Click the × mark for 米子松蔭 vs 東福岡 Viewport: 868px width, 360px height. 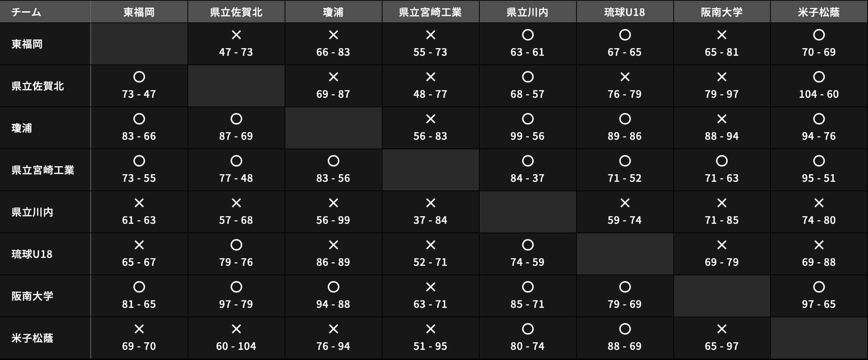139,329
